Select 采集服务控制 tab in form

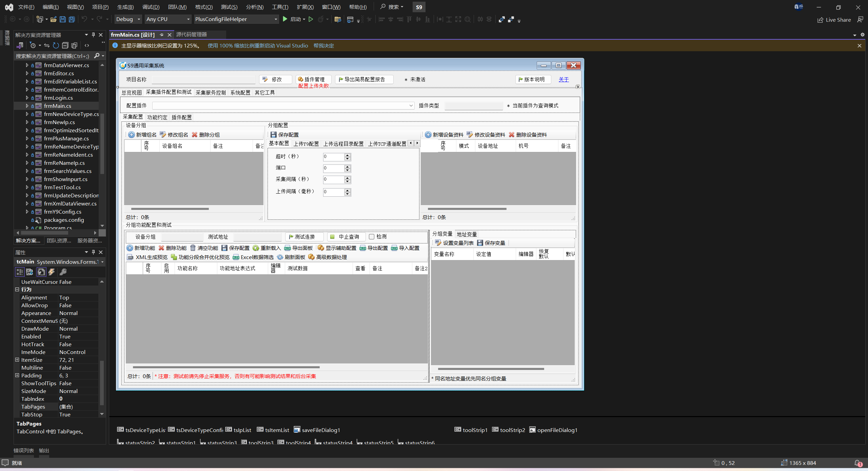point(211,93)
